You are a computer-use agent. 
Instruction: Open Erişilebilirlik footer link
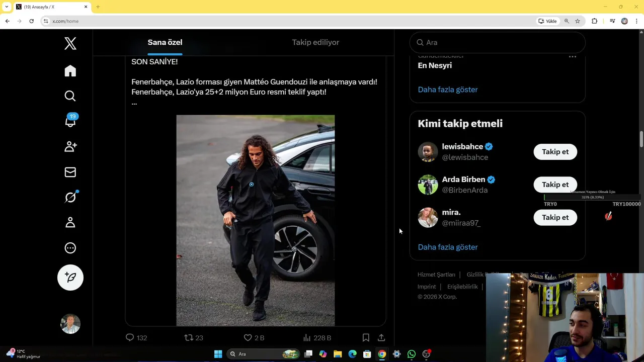(x=462, y=287)
